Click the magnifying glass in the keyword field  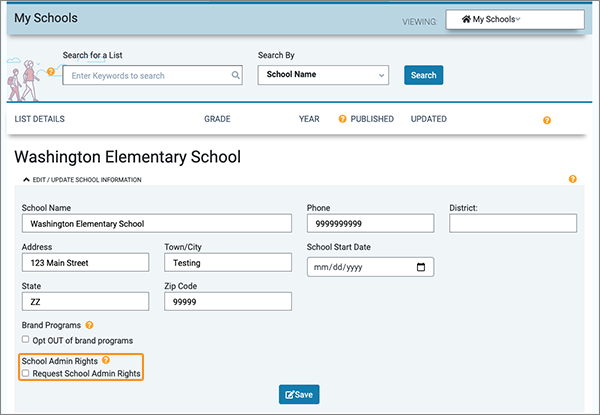[235, 75]
